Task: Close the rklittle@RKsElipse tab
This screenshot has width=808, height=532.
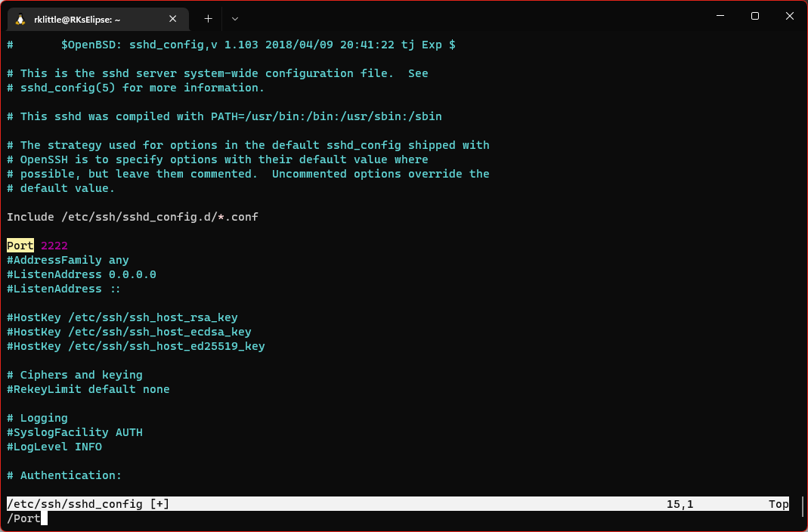Action: tap(172, 19)
